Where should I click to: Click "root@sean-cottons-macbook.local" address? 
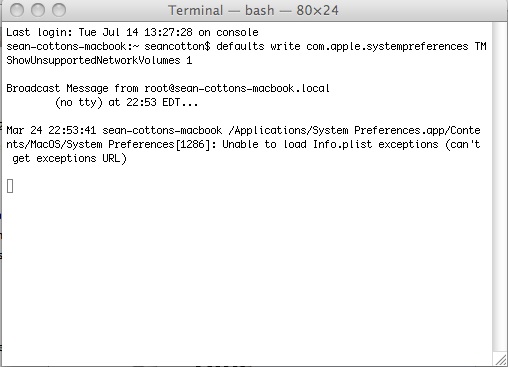pos(237,88)
